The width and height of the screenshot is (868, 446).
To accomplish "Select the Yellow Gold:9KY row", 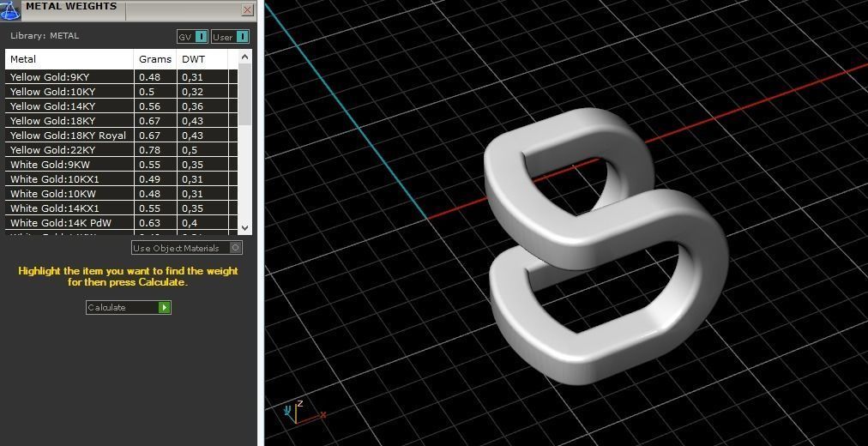I will pyautogui.click(x=122, y=77).
